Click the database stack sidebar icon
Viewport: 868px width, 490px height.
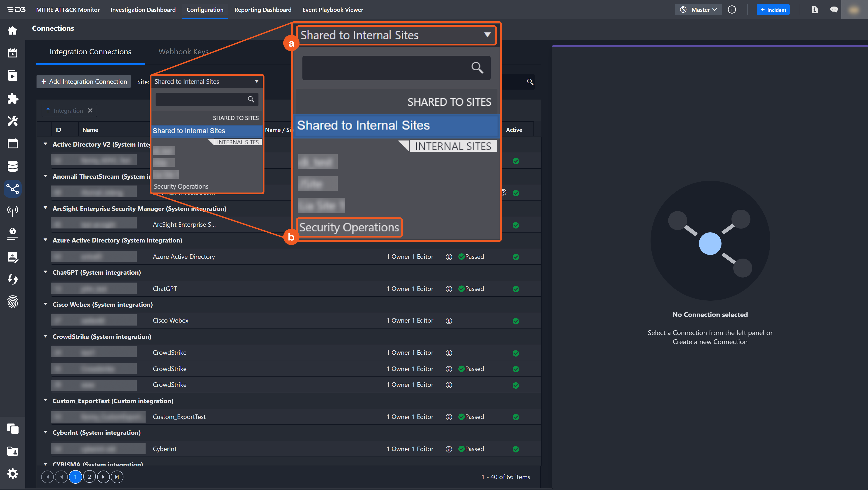(x=12, y=166)
